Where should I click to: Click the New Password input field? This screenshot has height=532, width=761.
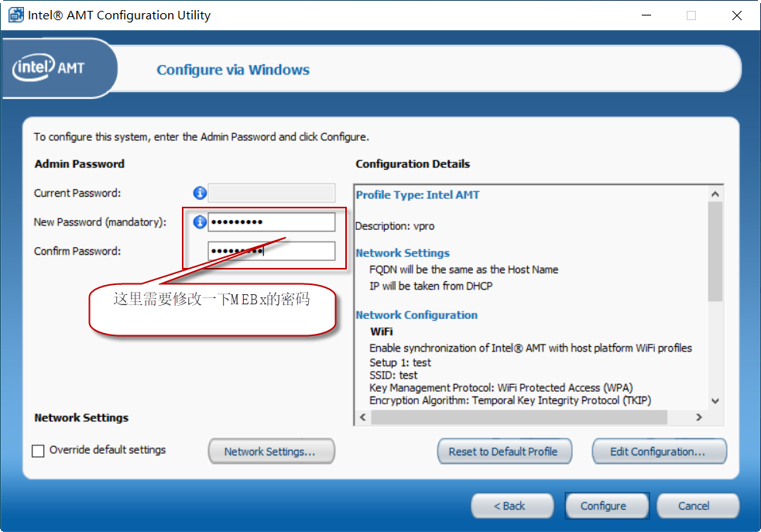(x=271, y=221)
